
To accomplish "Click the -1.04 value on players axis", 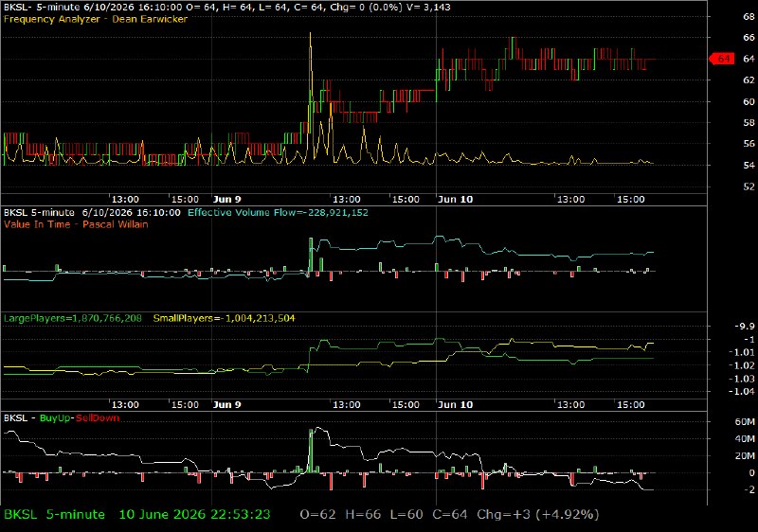I will click(x=742, y=392).
